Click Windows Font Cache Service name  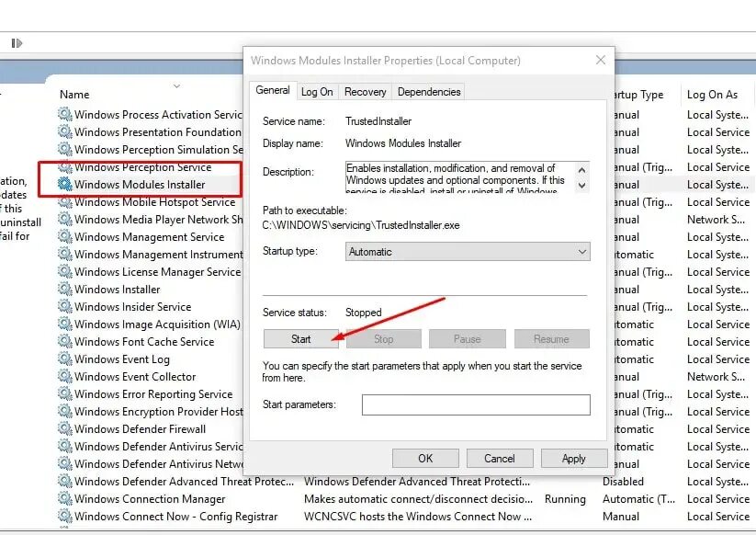[x=144, y=341]
